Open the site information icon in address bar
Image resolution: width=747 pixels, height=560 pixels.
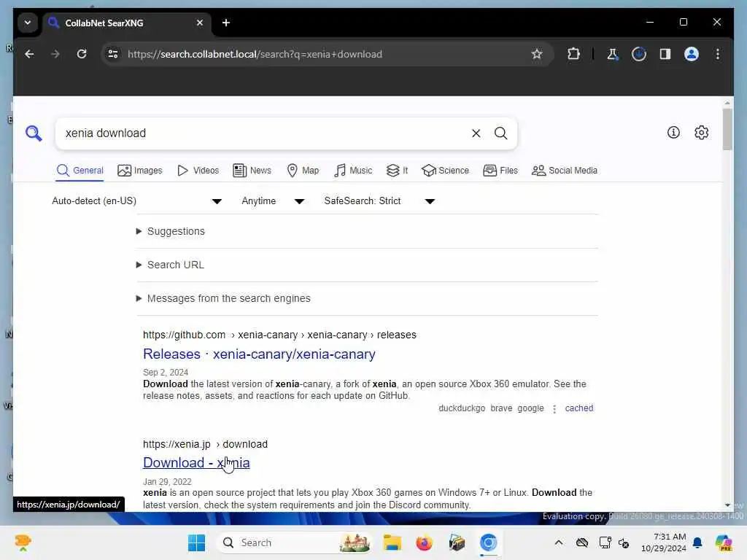[x=113, y=54]
